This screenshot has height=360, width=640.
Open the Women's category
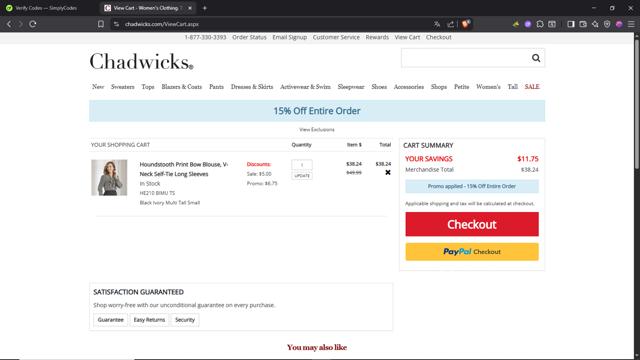[x=488, y=87]
